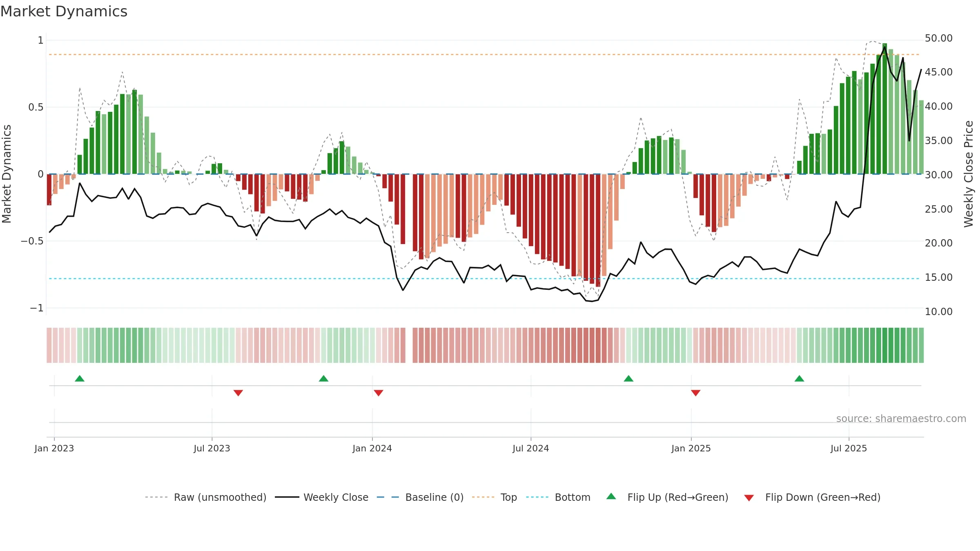The image size is (980, 551).
Task: Click the tallest green bar near the Top line
Action: click(884, 109)
